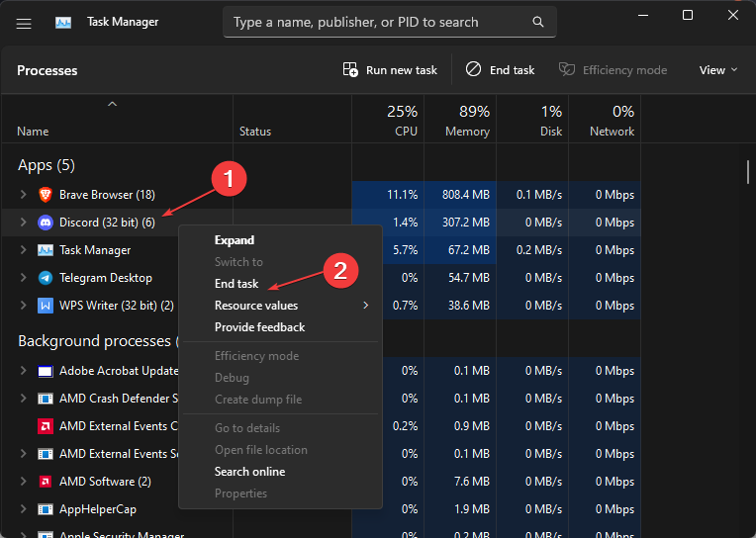Click Open file location in context menu

click(280, 450)
